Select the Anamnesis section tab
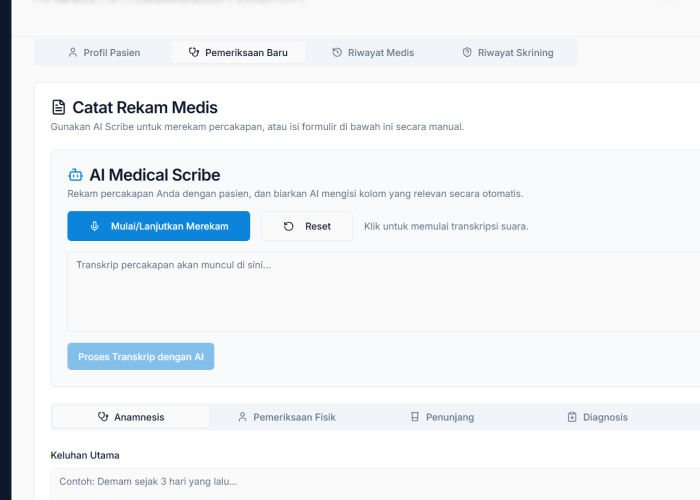The height and width of the screenshot is (500, 700). pyautogui.click(x=131, y=417)
